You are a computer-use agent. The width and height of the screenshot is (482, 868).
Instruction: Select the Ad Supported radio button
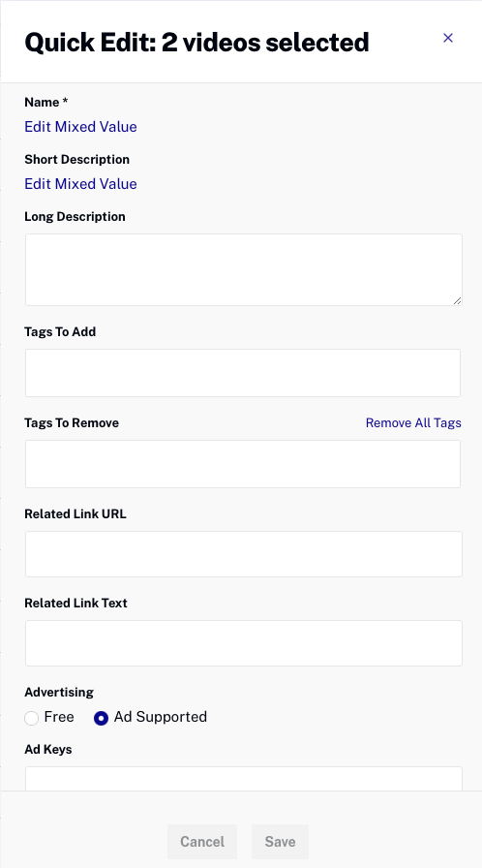102,718
